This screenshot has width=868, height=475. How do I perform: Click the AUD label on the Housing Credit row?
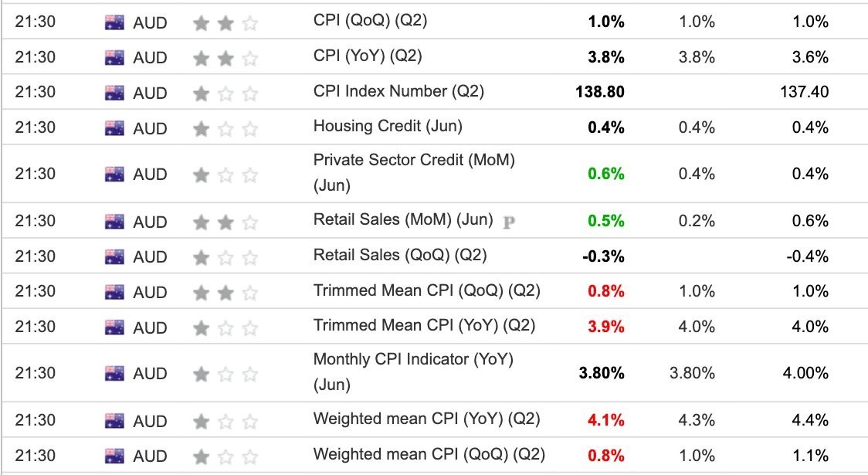150,128
